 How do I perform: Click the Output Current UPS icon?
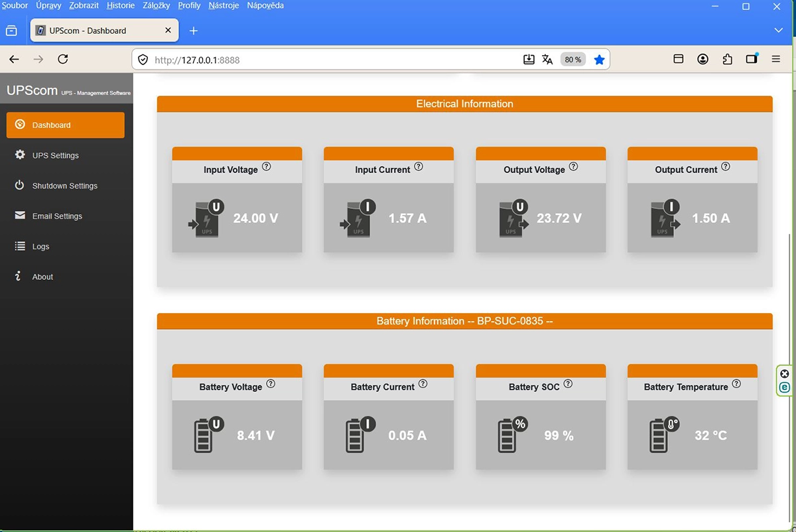click(x=666, y=218)
